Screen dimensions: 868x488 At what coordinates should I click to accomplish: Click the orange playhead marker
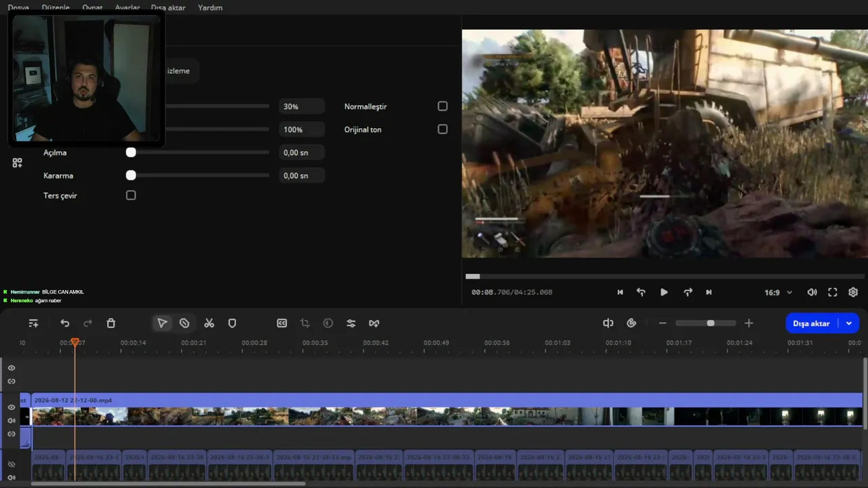pos(75,342)
